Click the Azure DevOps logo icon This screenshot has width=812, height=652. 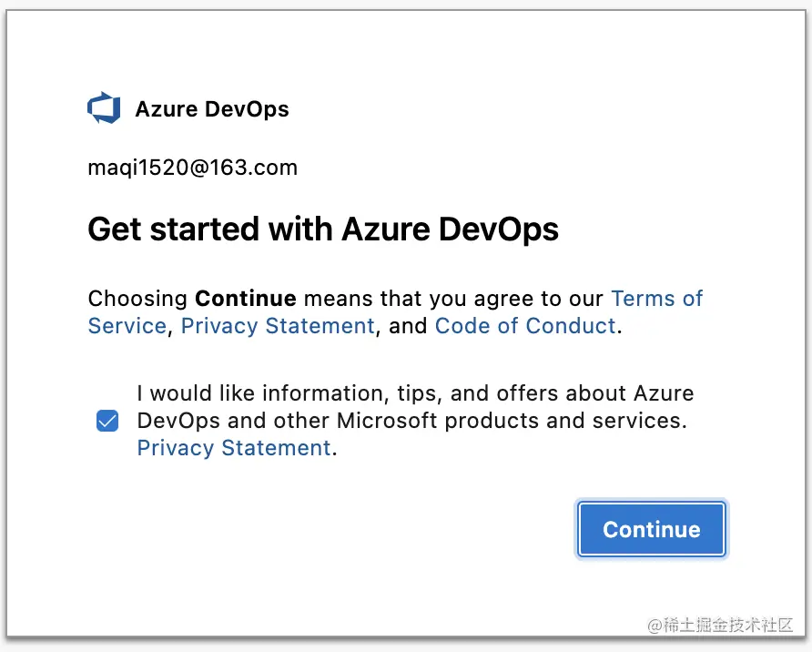click(x=104, y=109)
